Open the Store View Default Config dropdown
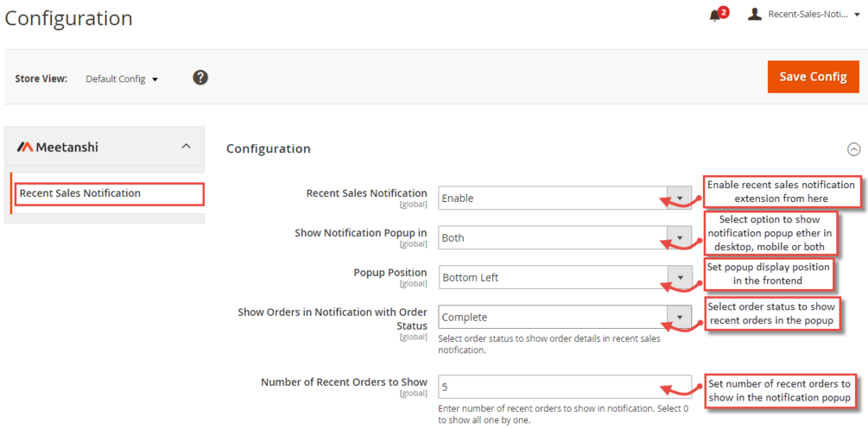 pyautogui.click(x=122, y=79)
